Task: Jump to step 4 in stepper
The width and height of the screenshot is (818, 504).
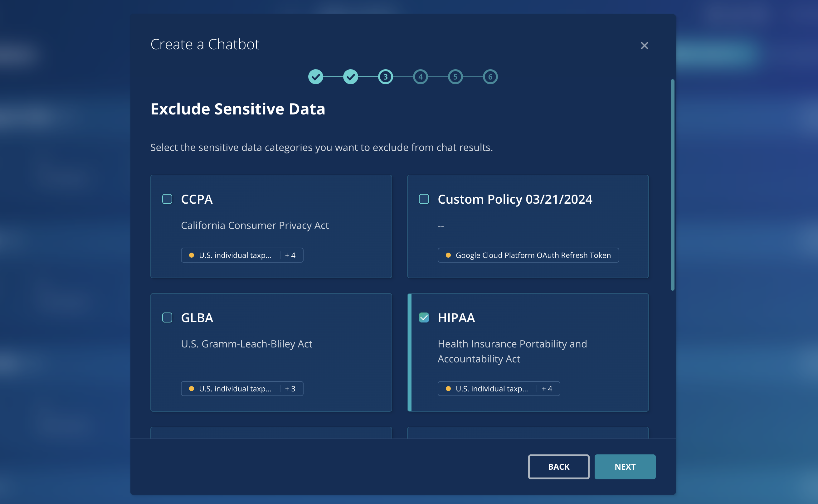Action: click(420, 77)
